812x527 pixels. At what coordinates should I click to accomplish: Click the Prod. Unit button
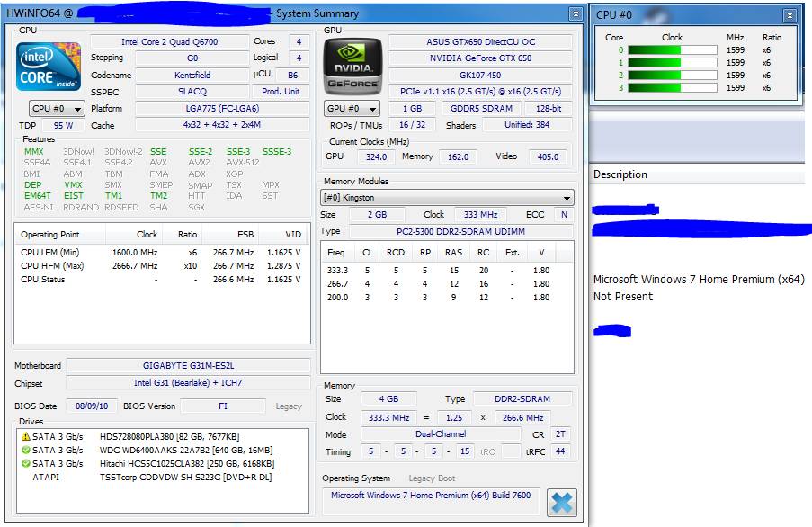click(x=281, y=91)
